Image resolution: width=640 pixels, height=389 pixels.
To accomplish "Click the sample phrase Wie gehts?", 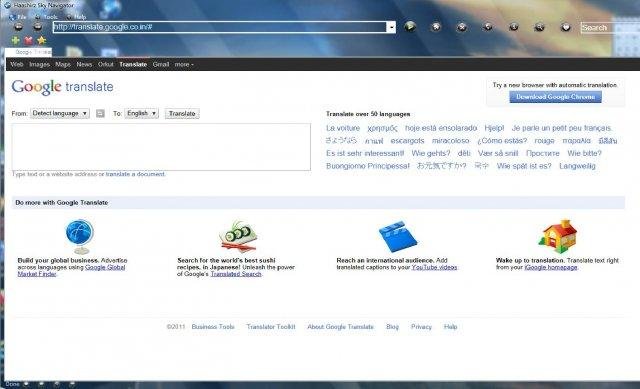I will coord(431,153).
